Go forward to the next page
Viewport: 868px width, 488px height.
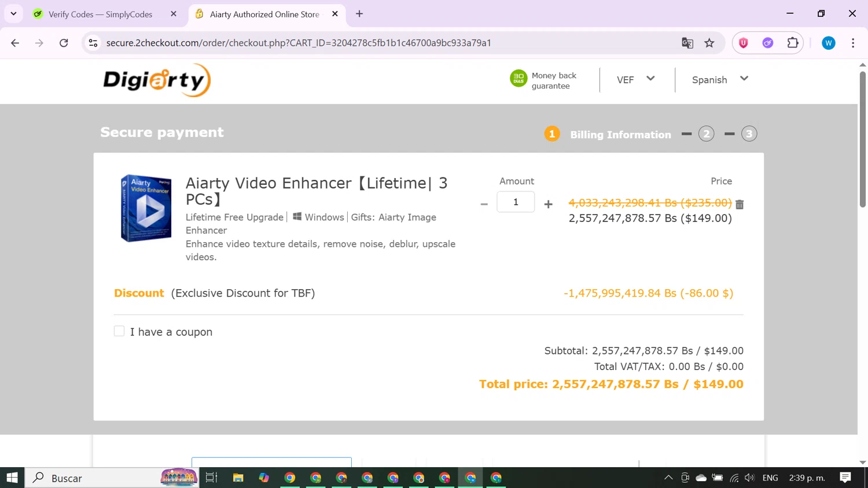click(39, 43)
